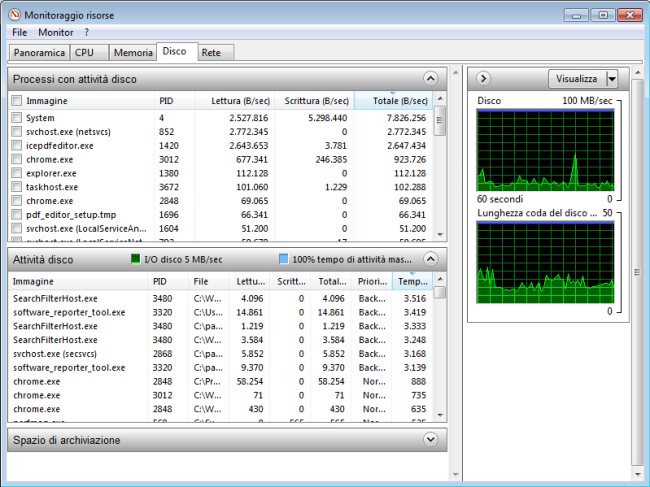Collapse the Attività disco section
The height and width of the screenshot is (487, 650).
click(430, 259)
